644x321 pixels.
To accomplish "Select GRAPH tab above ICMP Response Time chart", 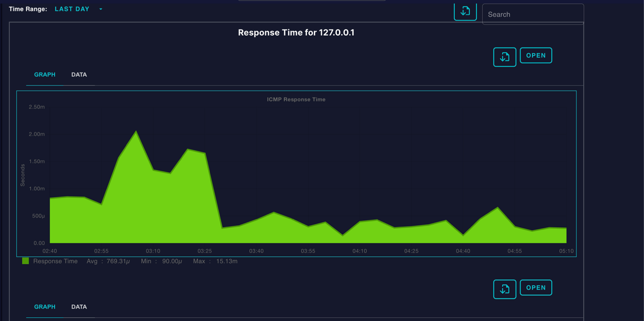I will [45, 75].
